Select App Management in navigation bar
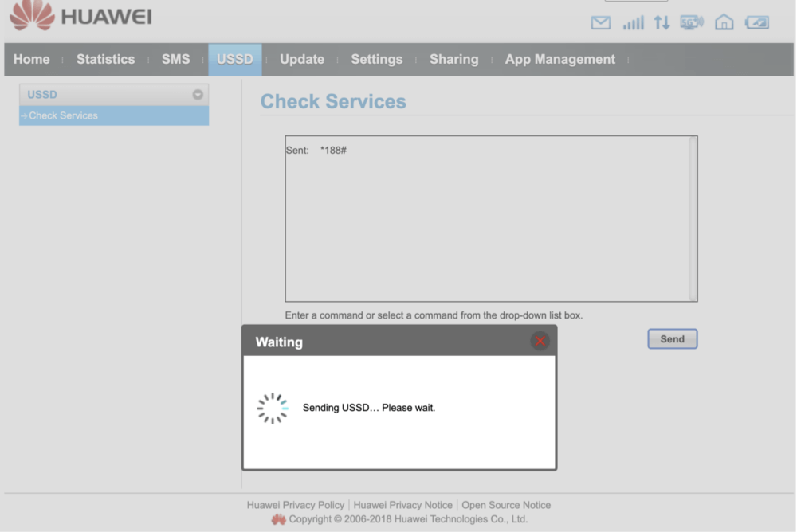This screenshot has width=797, height=532. click(559, 60)
